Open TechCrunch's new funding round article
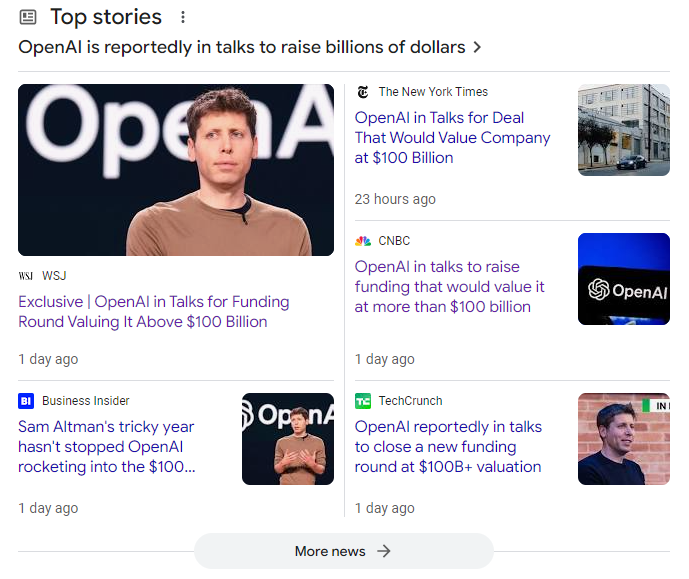689x579 pixels. pyautogui.click(x=448, y=447)
